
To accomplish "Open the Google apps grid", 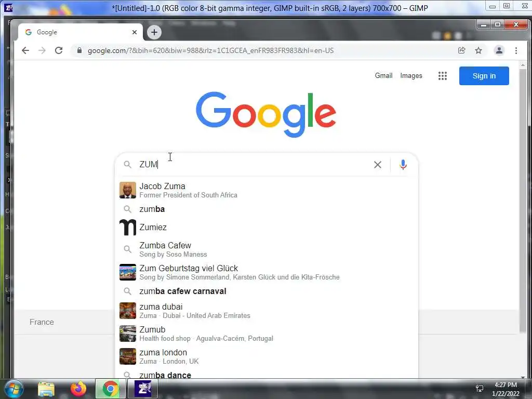I will pos(443,76).
